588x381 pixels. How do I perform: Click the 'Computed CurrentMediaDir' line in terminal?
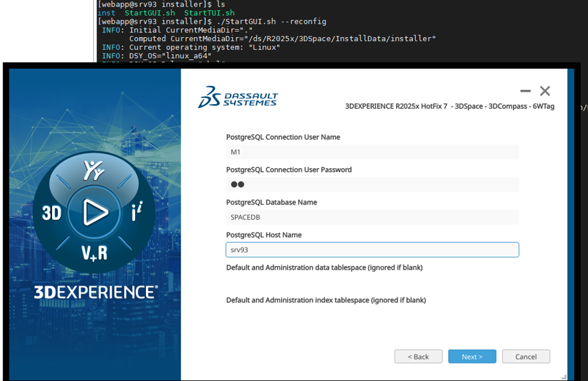coord(283,39)
